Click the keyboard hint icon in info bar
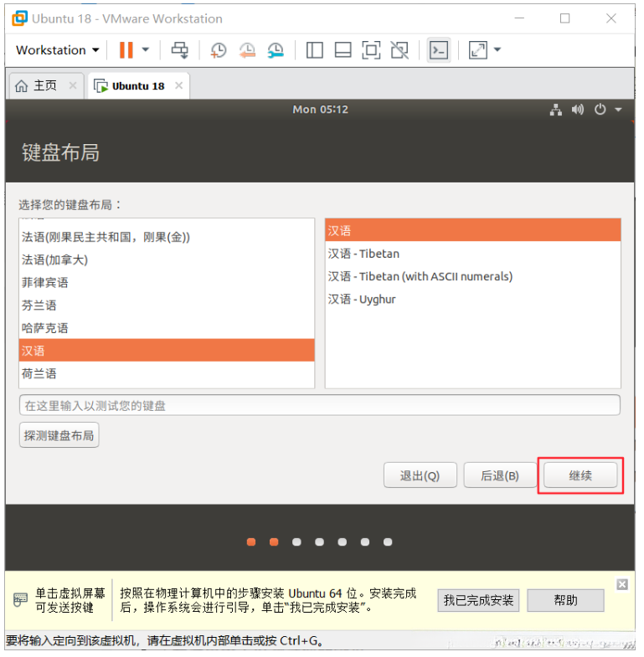Screen dimensions: 644x657 coord(20,599)
